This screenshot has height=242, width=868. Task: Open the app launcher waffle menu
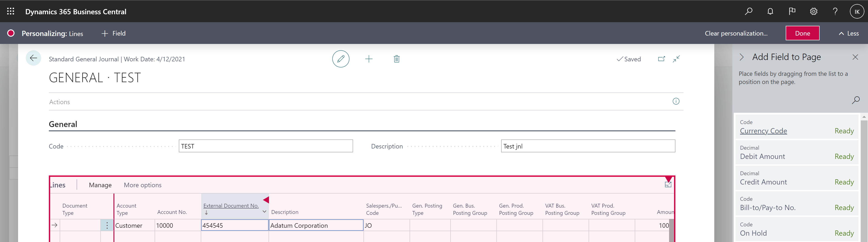[11, 11]
